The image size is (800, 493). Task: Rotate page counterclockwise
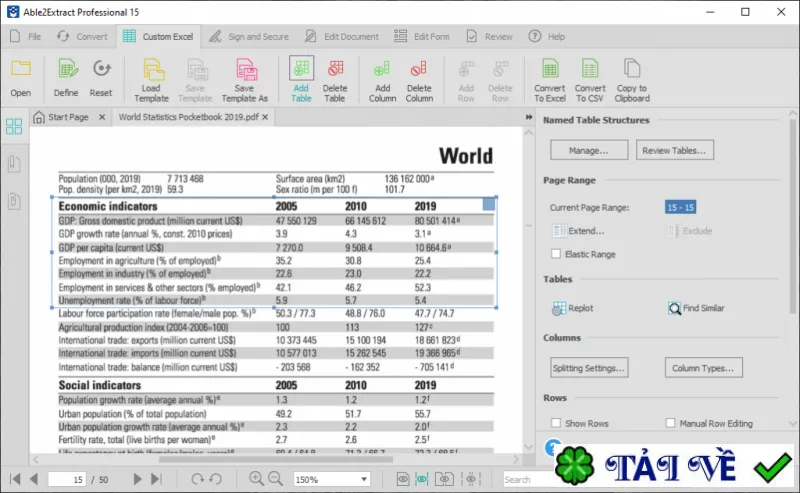216,479
